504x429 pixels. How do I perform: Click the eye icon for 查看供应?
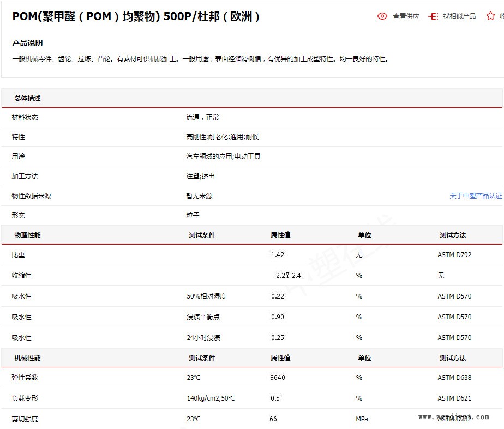coord(382,16)
